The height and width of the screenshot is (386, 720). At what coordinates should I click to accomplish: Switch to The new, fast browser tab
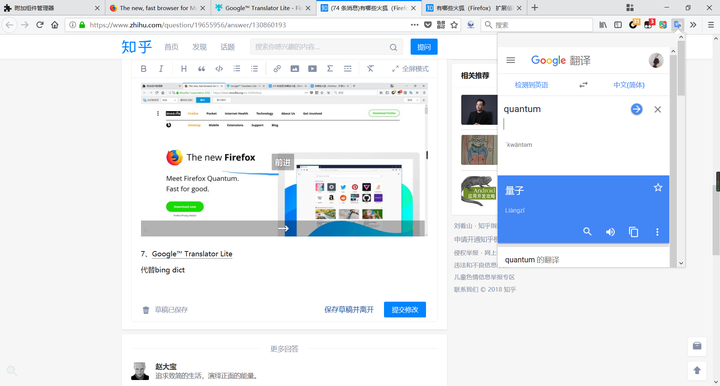[158, 8]
